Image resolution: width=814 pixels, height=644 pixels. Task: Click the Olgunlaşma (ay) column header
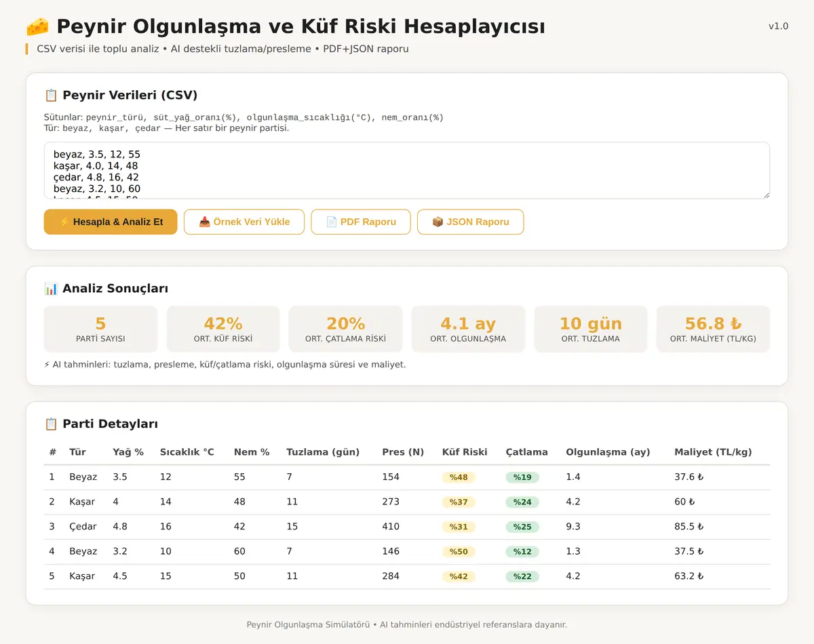[608, 452]
